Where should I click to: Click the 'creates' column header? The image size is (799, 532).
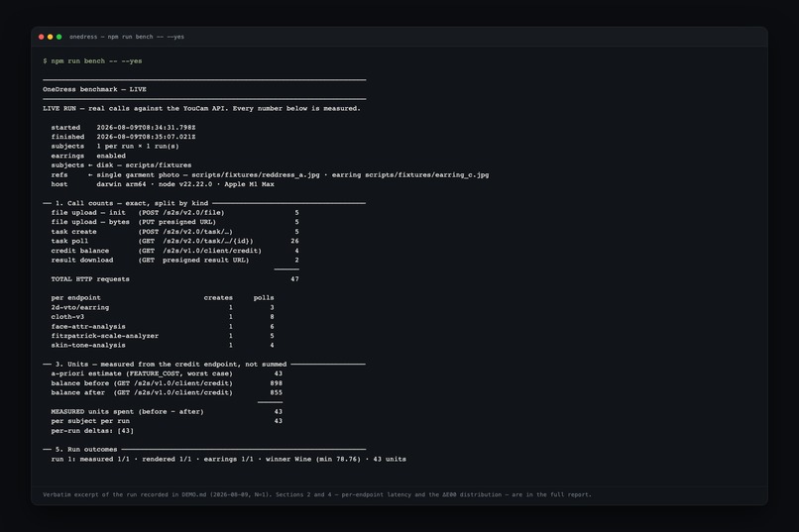[x=218, y=298]
